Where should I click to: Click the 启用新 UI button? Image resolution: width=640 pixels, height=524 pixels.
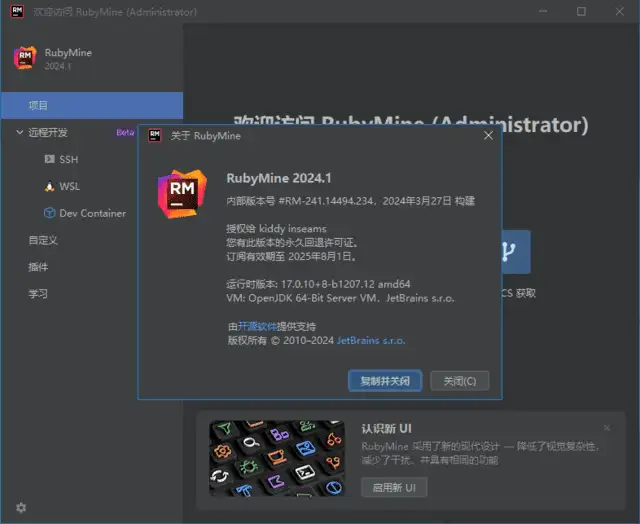click(394, 487)
